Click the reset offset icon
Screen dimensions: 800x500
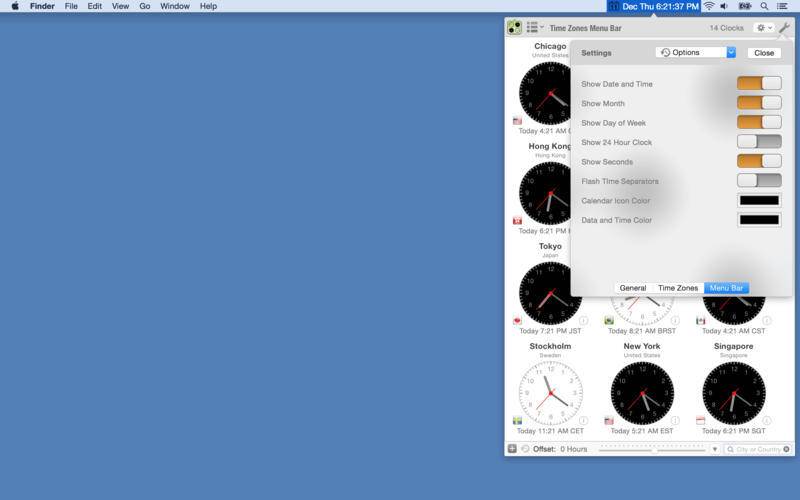coord(525,449)
